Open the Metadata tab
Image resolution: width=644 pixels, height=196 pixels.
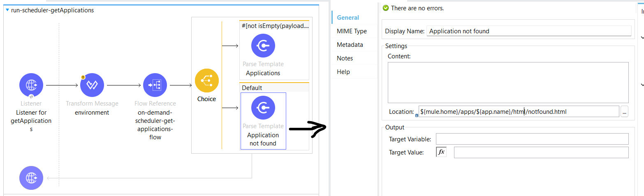coord(350,45)
